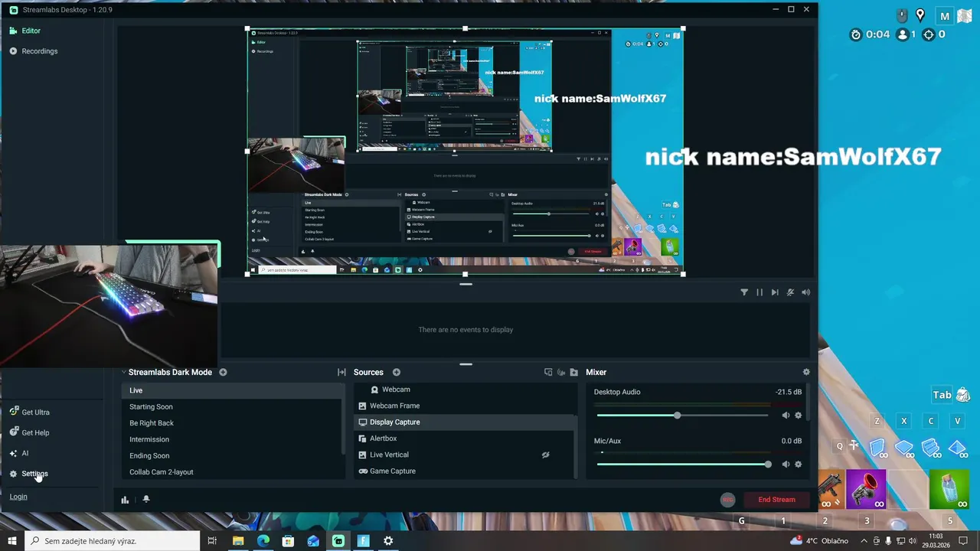Click the webcam keyboard preview thumbnail

point(109,306)
